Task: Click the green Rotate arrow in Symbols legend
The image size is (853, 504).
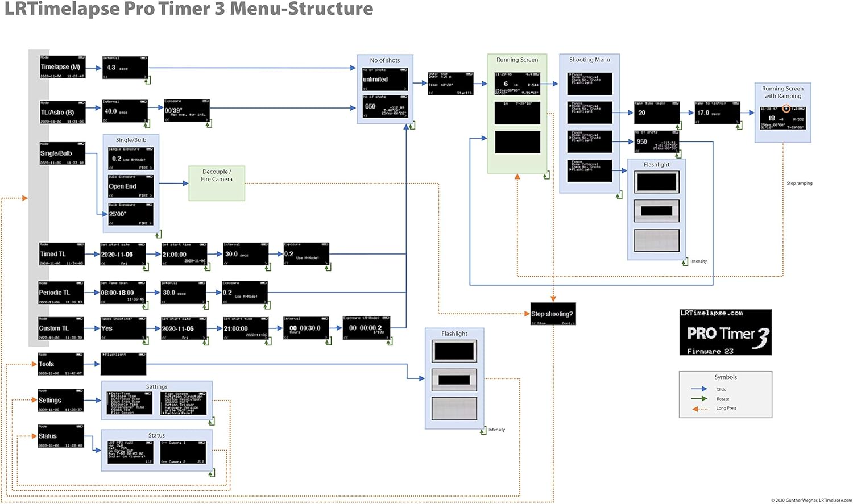Action: tap(699, 399)
